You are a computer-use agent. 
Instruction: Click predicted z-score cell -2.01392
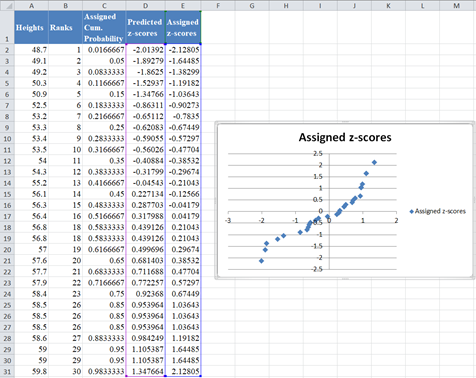(x=145, y=50)
